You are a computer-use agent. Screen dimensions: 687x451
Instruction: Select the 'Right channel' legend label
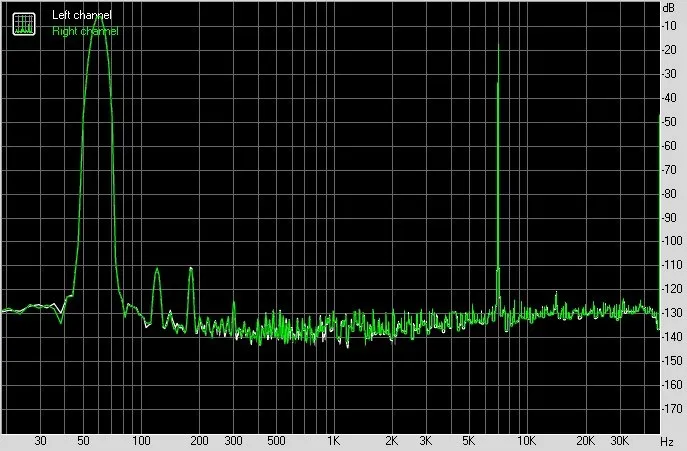point(85,31)
